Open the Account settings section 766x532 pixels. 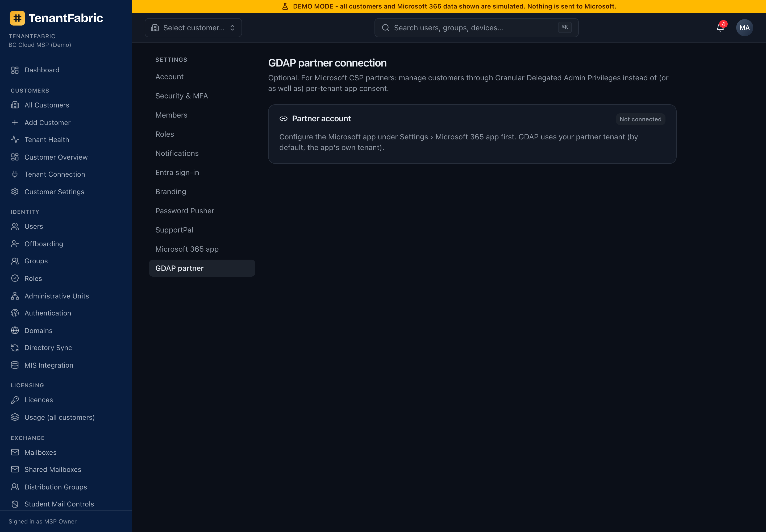pos(202,77)
